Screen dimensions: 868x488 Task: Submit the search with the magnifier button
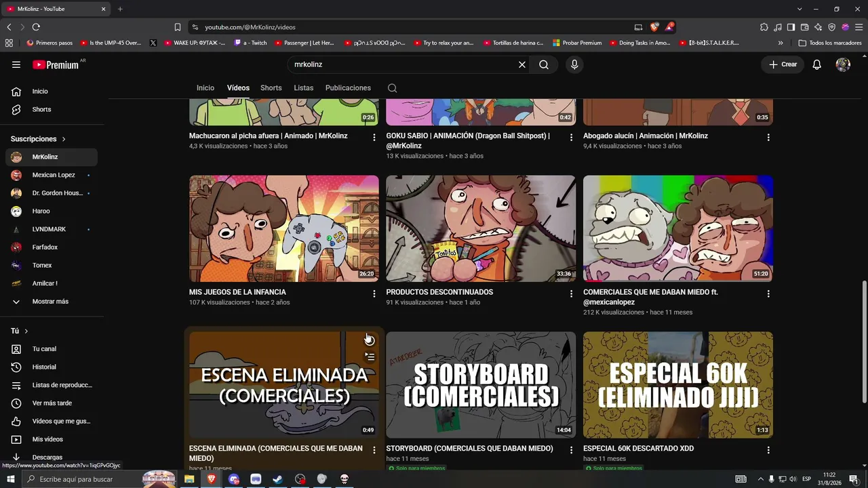[x=544, y=64]
